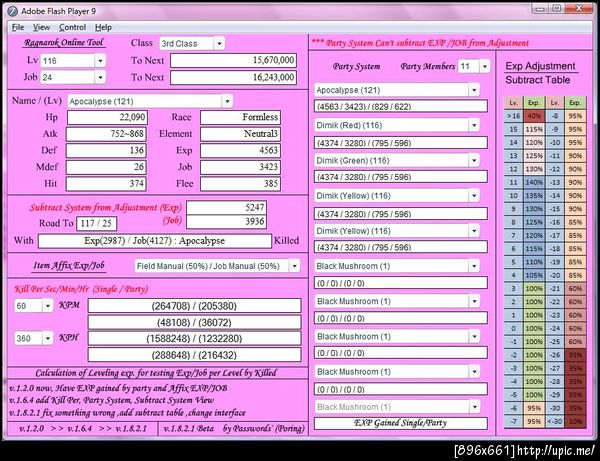Image resolution: width=600 pixels, height=461 pixels.
Task: Click the Ragnarok Online Tool title link
Action: coord(64,42)
